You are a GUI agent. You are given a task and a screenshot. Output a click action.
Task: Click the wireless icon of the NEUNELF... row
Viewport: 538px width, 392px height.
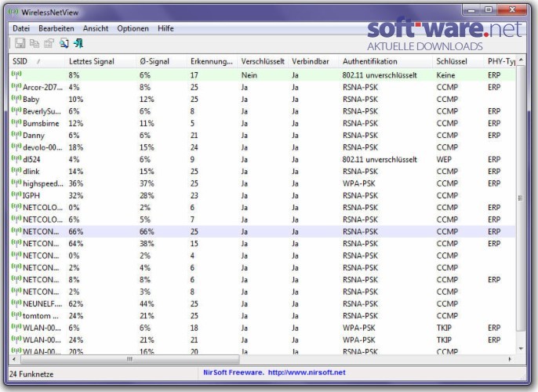[x=16, y=303]
